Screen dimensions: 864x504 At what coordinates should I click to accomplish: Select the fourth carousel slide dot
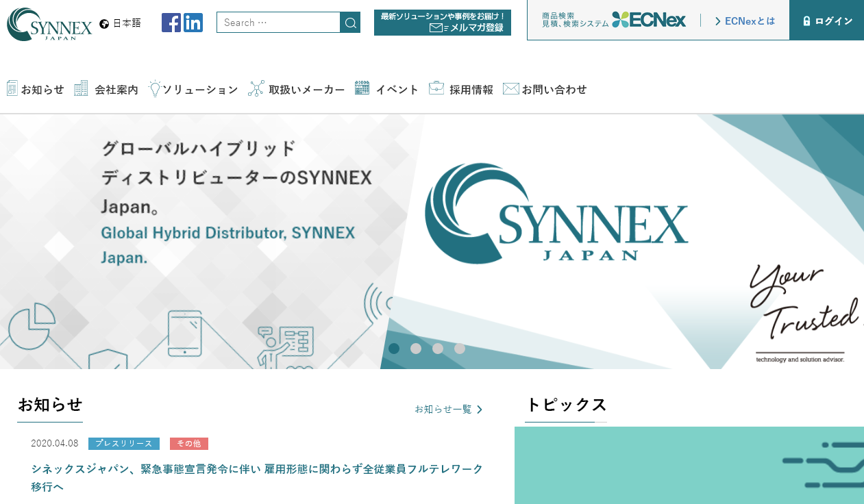[x=460, y=349]
